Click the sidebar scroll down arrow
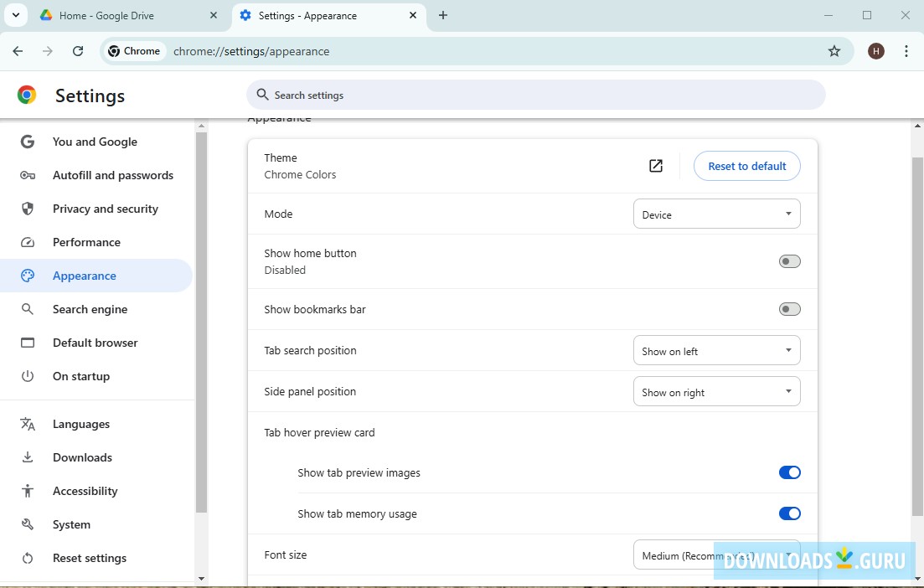Image resolution: width=924 pixels, height=588 pixels. click(201, 579)
